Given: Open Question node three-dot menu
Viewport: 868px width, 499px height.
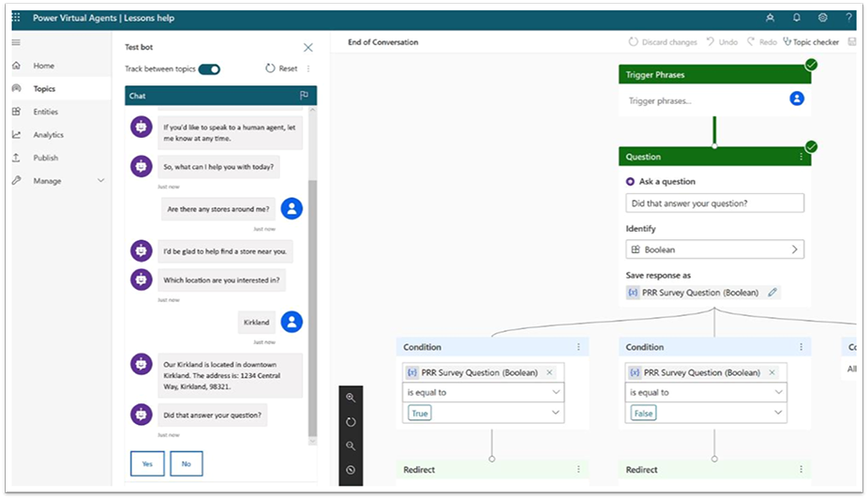Looking at the screenshot, I should tap(801, 157).
